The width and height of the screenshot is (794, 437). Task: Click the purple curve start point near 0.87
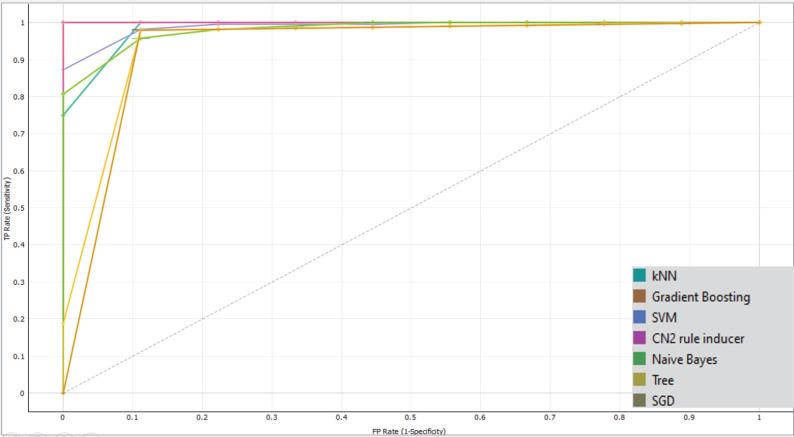click(x=63, y=70)
